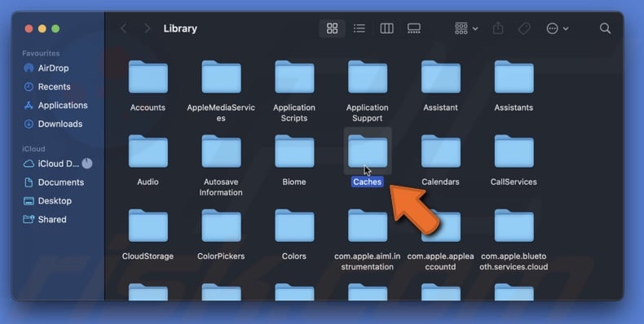This screenshot has width=644, height=324.
Task: Select the Colors folder icon
Action: click(294, 225)
